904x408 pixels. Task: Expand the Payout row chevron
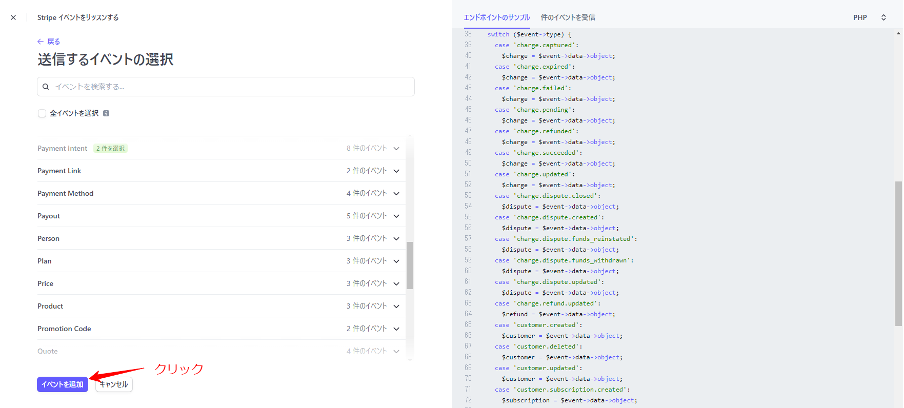(x=397, y=216)
